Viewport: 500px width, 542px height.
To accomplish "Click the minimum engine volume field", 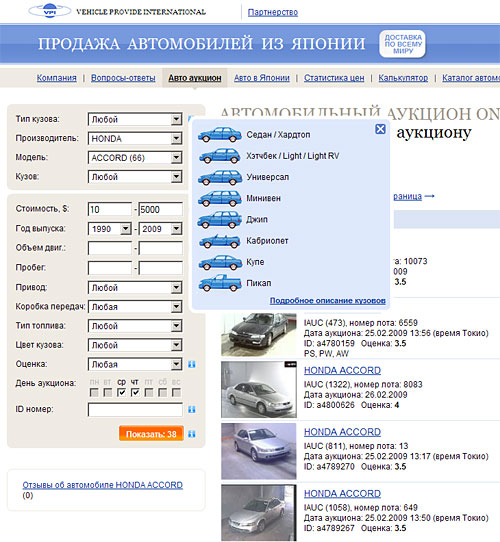I will pos(110,248).
